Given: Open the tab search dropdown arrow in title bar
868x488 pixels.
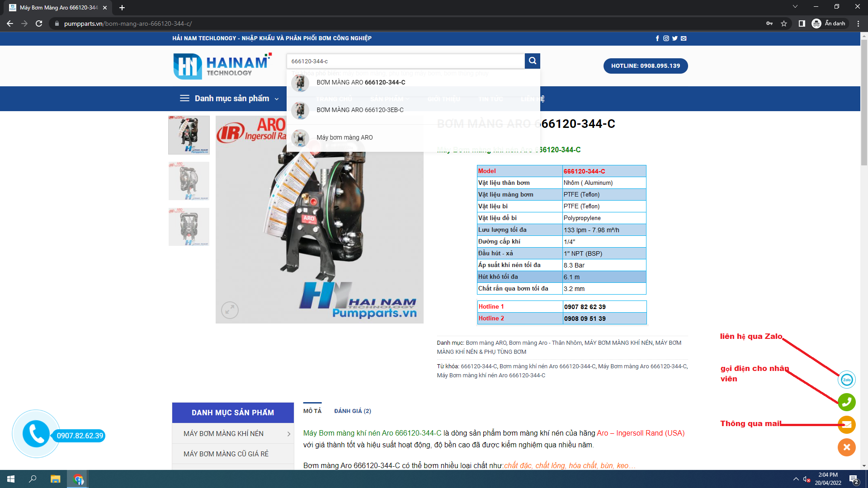Looking at the screenshot, I should [x=795, y=7].
